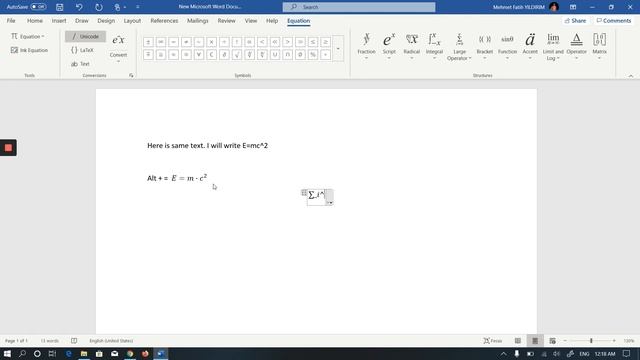Switch to the Review tab
Image resolution: width=640 pixels, height=360 pixels.
226,21
